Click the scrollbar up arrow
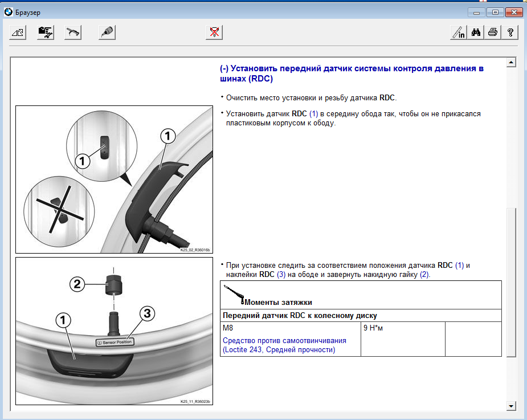This screenshot has height=420, width=527. (511, 63)
